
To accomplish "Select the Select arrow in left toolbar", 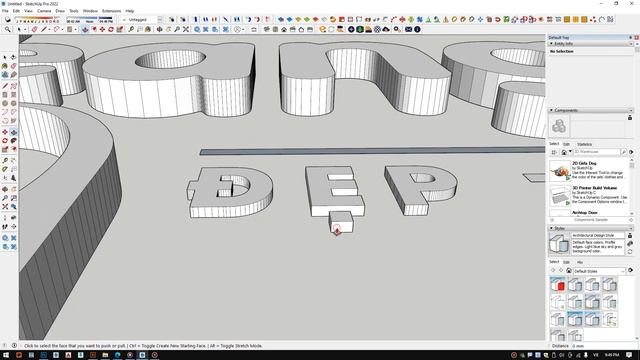I will 5,58.
